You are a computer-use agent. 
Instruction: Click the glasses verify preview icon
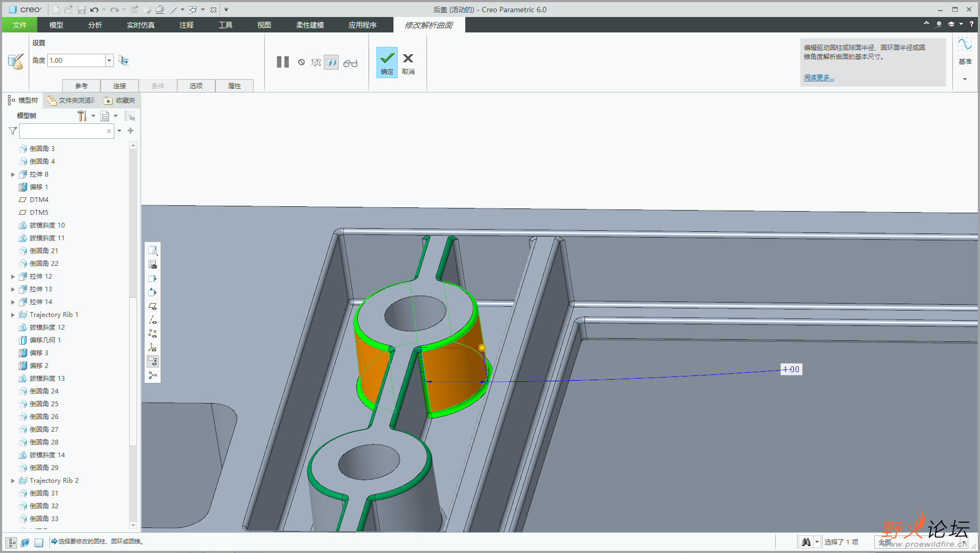click(350, 63)
